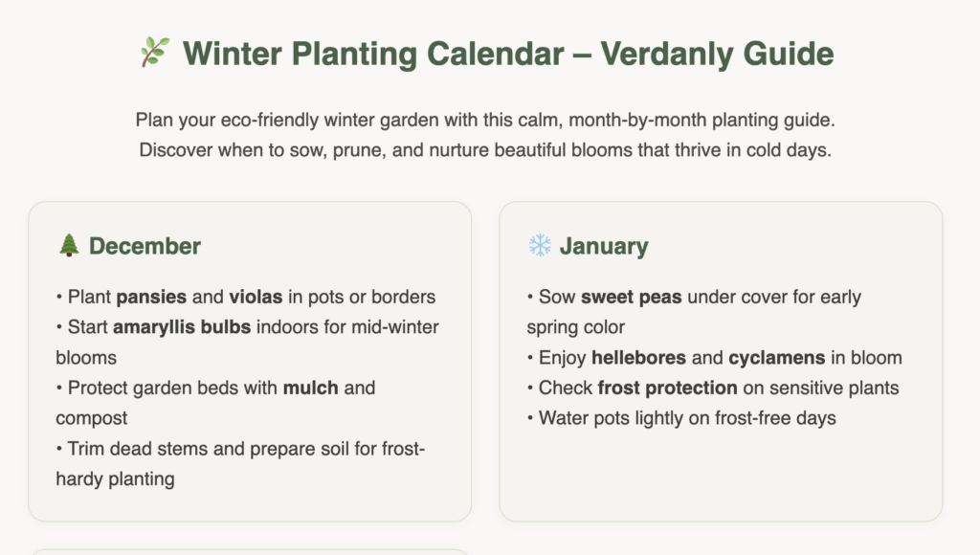
Task: Click the bold sweet peas text
Action: 632,297
